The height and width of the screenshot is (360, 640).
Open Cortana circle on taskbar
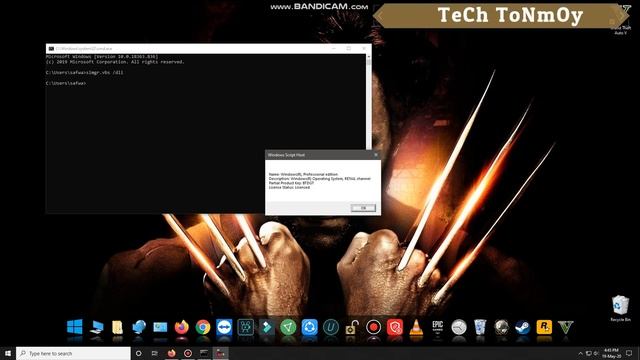[138, 353]
